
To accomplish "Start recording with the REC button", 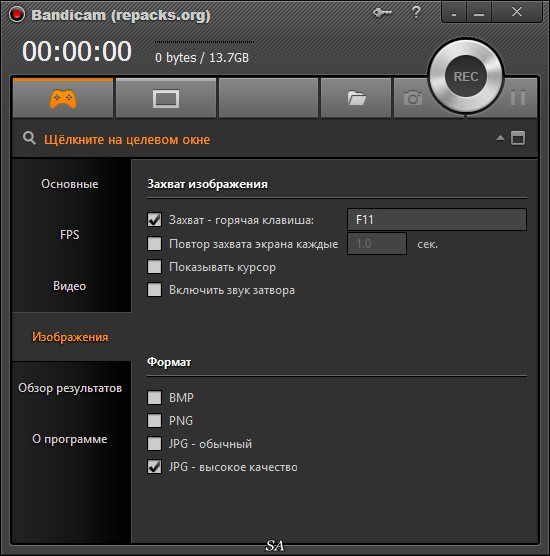I will pyautogui.click(x=466, y=77).
